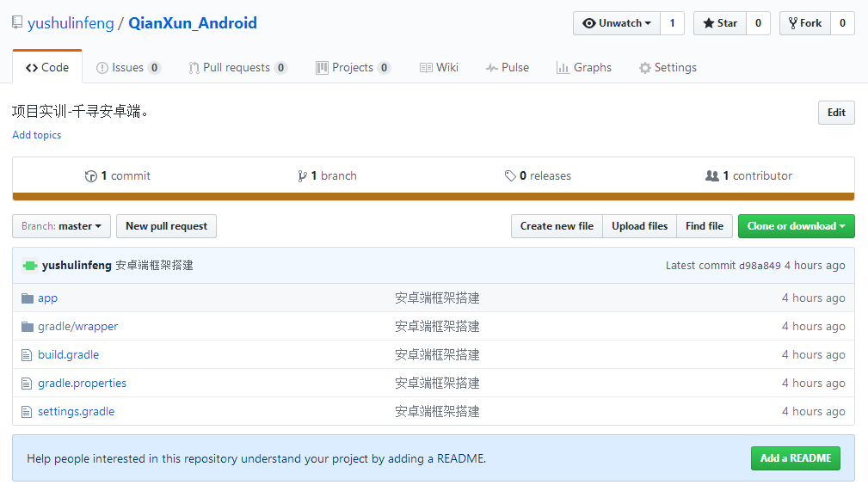868x485 pixels.
Task: Click the Projects counter badge 0
Action: (385, 68)
